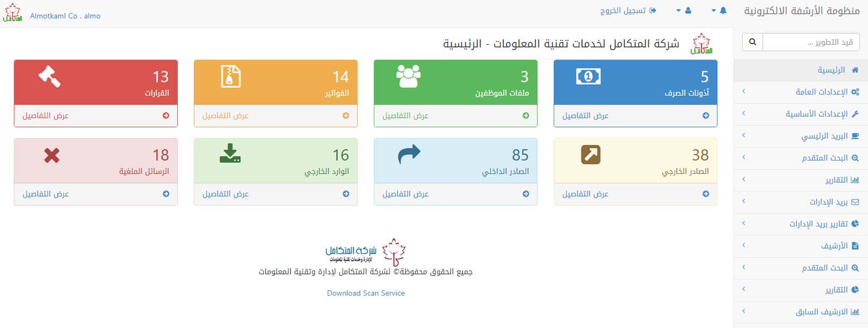The height and width of the screenshot is (328, 868).
Task: Click the brown external link icon on the card showing 38
Action: pyautogui.click(x=590, y=155)
